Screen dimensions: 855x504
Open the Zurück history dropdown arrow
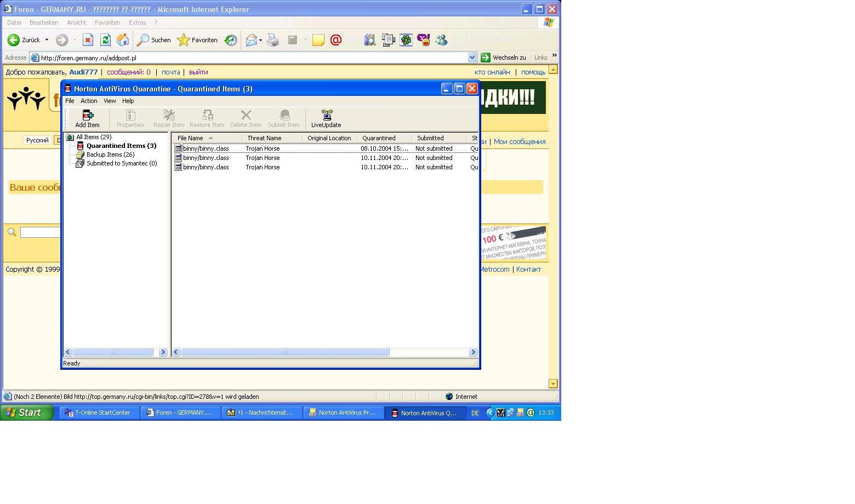pos(47,40)
